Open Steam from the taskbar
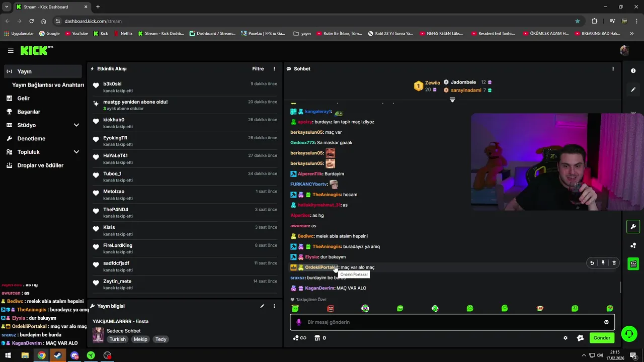Screen dimensions: 644x362 coord(58,355)
